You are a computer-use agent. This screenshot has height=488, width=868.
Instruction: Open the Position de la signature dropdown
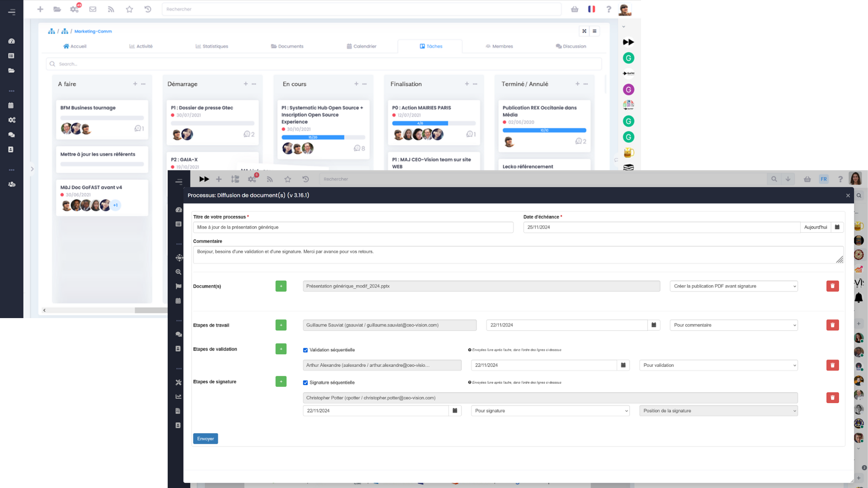[x=717, y=411]
